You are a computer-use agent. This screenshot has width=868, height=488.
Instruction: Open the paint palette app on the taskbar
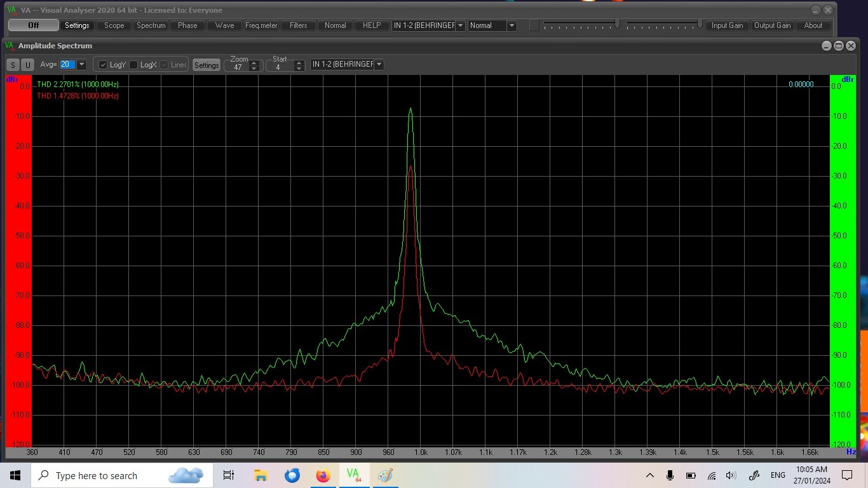385,475
